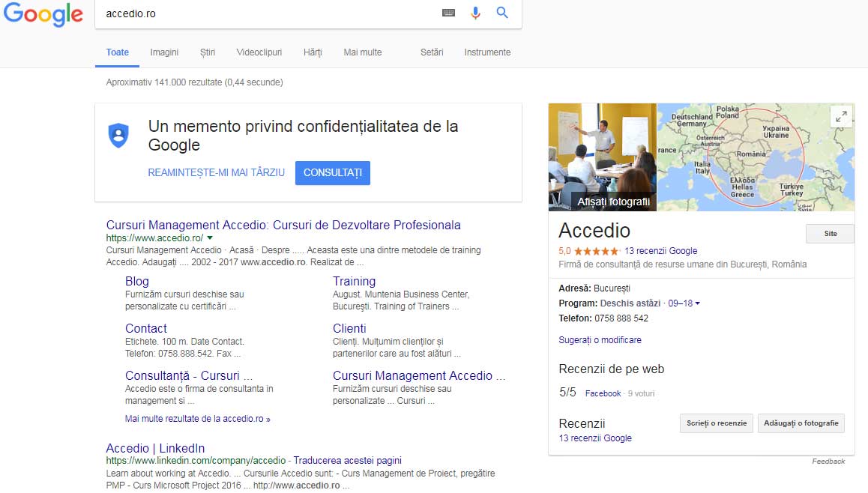Open the Mai multe dropdown
This screenshot has height=493, width=868.
click(x=362, y=52)
